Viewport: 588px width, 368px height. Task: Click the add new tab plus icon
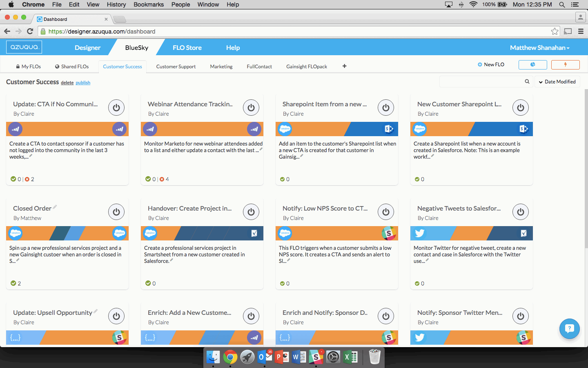[x=344, y=66]
